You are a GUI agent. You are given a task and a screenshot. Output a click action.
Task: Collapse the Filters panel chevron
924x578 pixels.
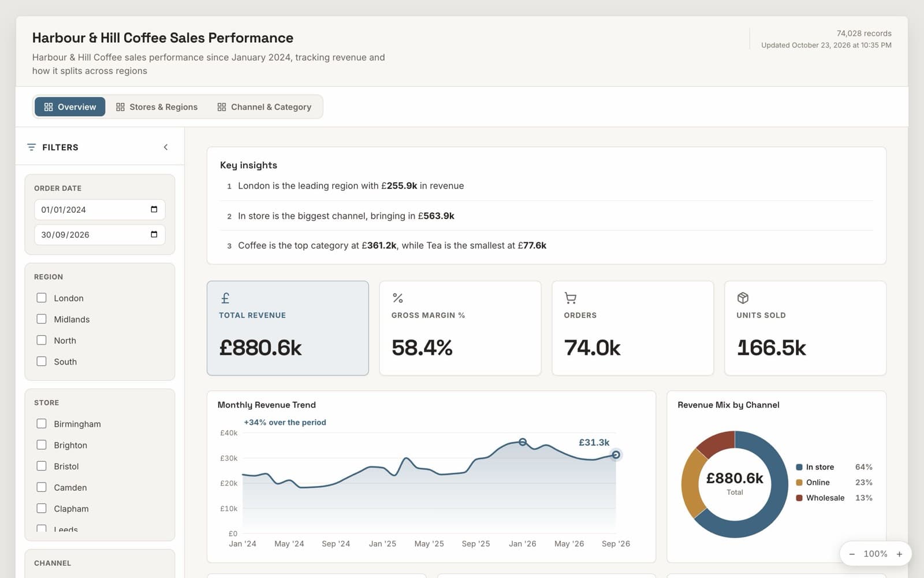166,147
